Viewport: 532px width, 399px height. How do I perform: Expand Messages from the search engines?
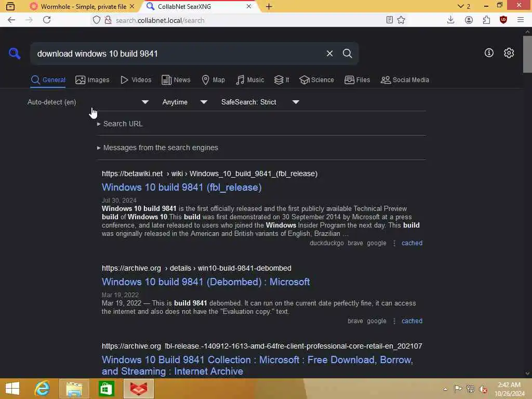point(157,148)
